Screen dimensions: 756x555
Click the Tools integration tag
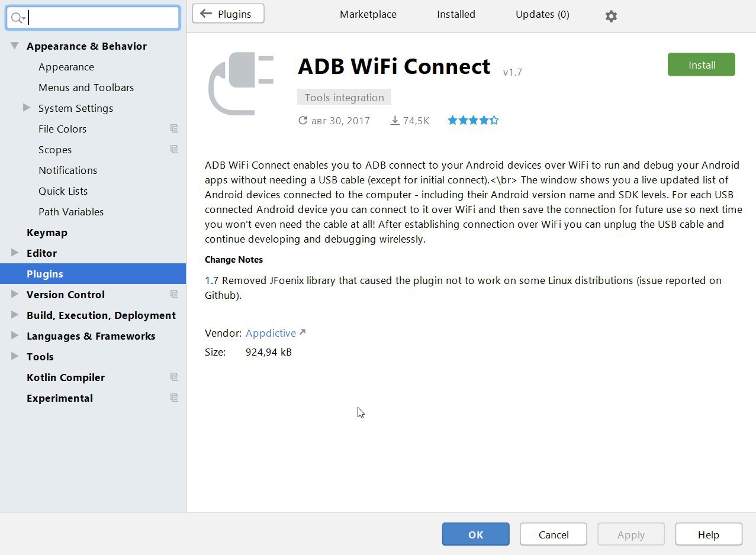[x=344, y=98]
